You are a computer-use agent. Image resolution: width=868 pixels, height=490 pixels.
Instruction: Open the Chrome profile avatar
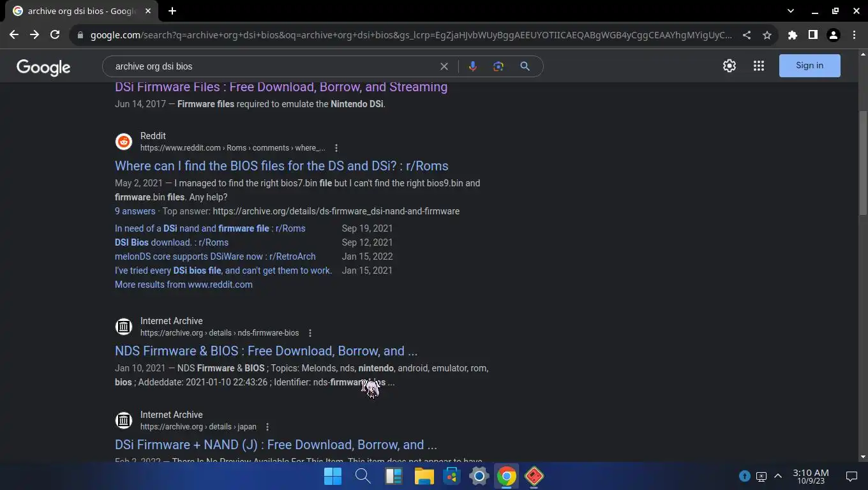coord(834,35)
